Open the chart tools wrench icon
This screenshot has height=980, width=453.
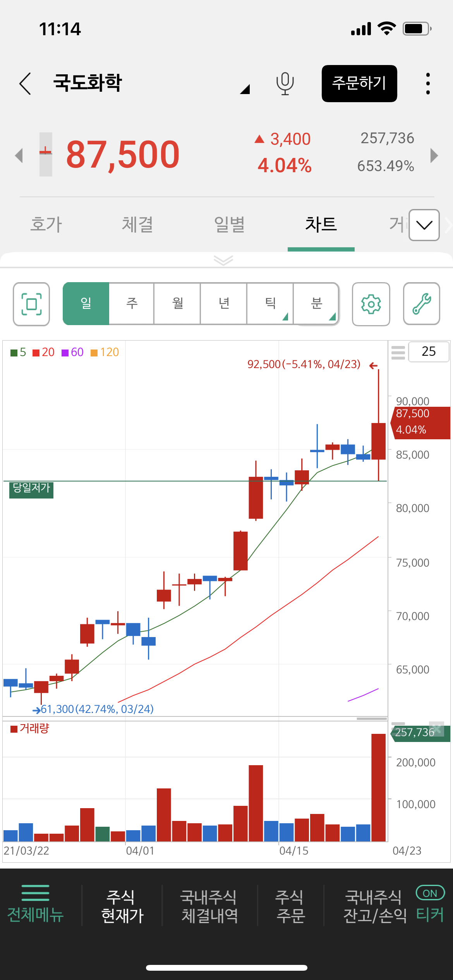(422, 304)
